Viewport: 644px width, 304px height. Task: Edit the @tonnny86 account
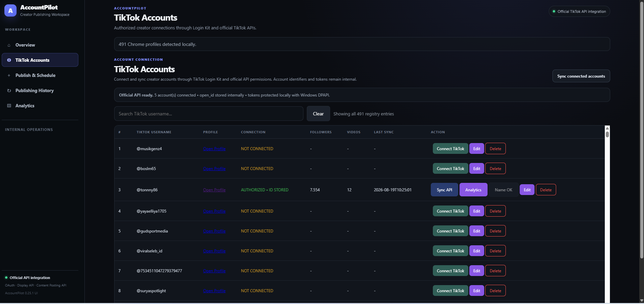[x=527, y=190]
